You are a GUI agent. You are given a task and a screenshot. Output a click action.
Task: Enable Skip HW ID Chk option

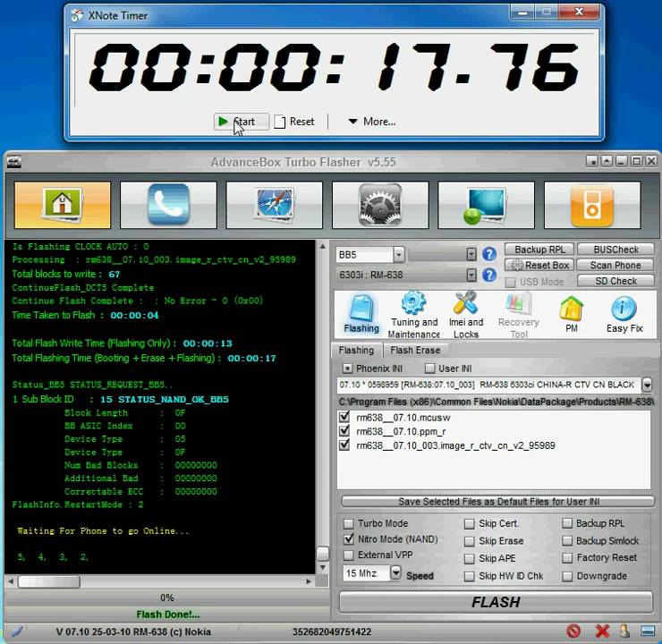tap(469, 577)
